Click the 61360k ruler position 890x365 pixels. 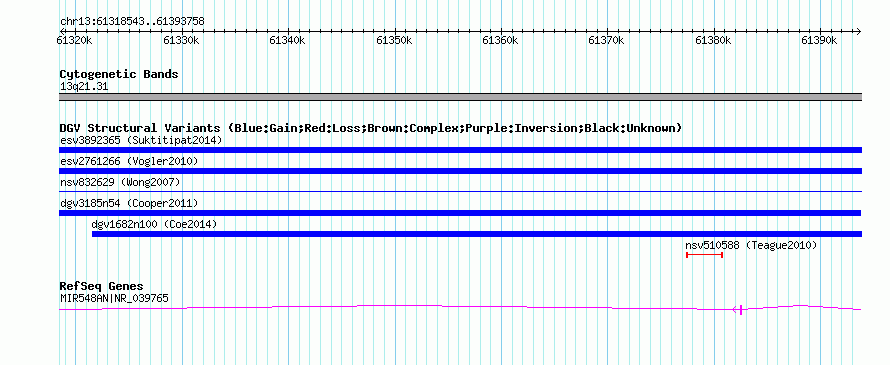[501, 40]
